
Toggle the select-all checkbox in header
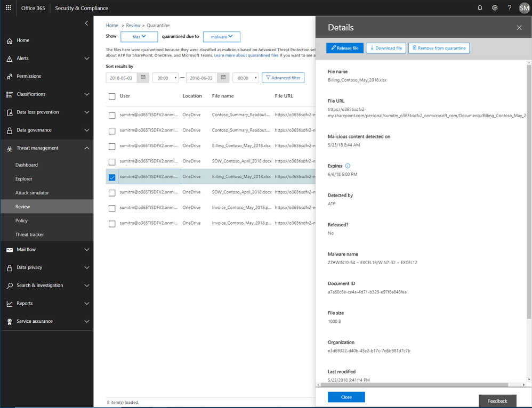[112, 96]
